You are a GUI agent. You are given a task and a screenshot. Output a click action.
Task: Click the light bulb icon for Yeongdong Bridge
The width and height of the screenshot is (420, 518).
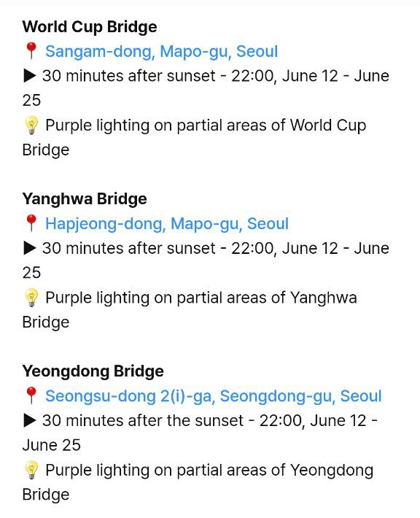click(x=31, y=470)
